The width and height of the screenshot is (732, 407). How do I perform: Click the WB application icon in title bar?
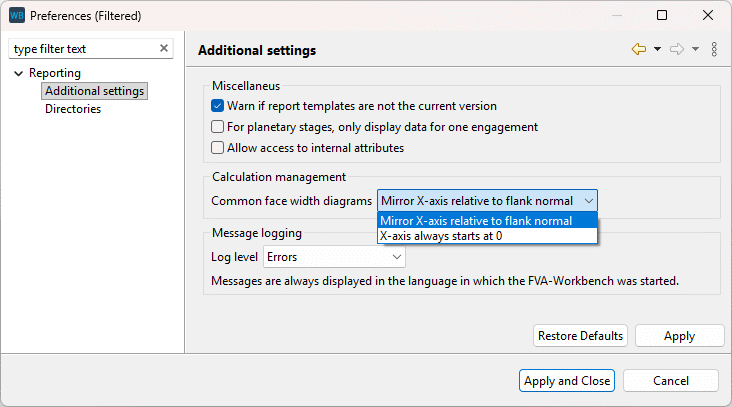16,16
